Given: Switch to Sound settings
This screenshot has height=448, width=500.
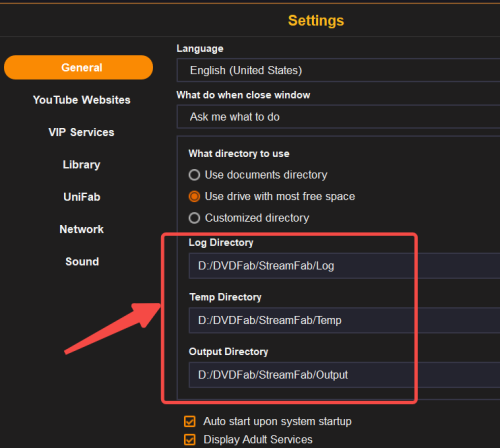Looking at the screenshot, I should coord(82,262).
